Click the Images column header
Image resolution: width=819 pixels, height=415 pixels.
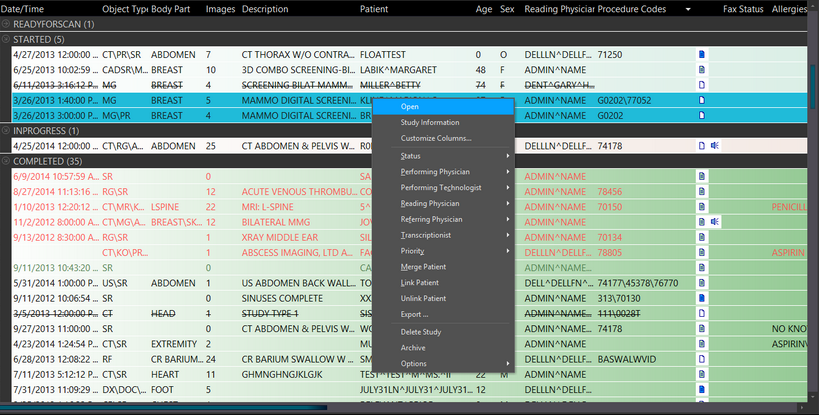(x=220, y=9)
